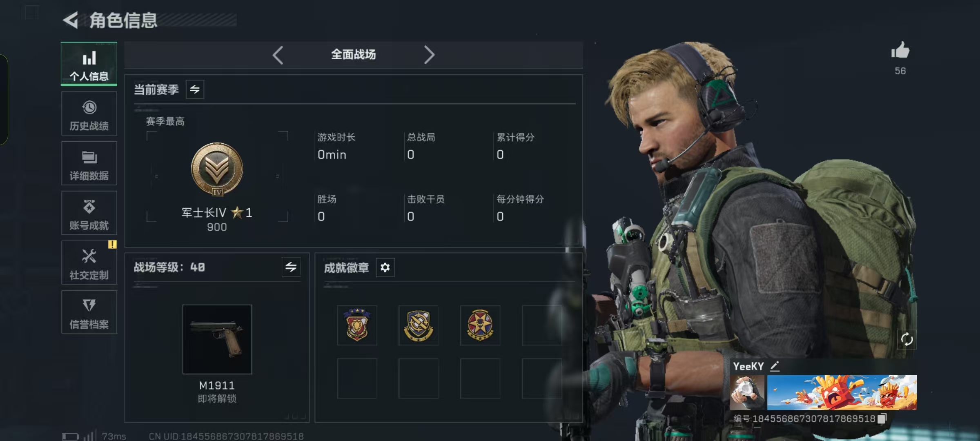This screenshot has height=441, width=980.
Task: Rotate character model with refresh icon
Action: click(906, 339)
